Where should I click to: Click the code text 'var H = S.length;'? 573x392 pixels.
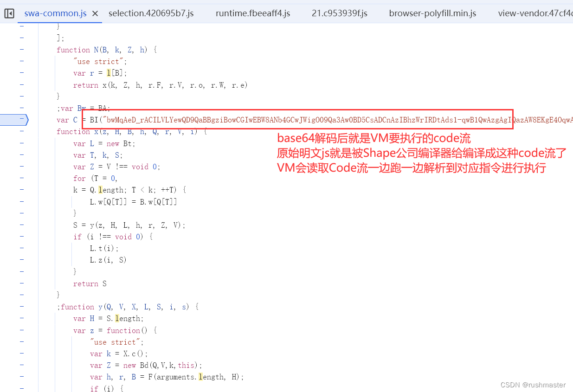tap(109, 318)
